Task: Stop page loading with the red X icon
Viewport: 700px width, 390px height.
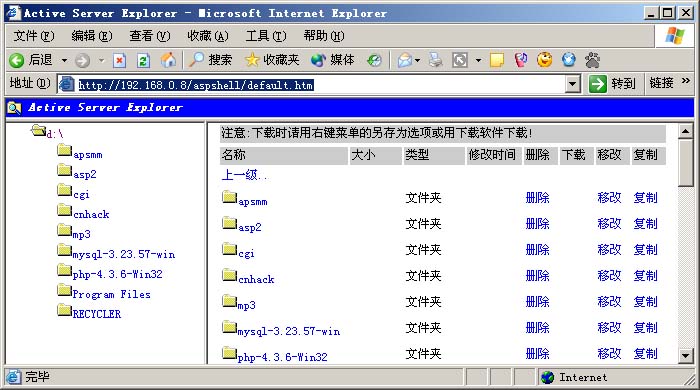Action: [x=119, y=60]
